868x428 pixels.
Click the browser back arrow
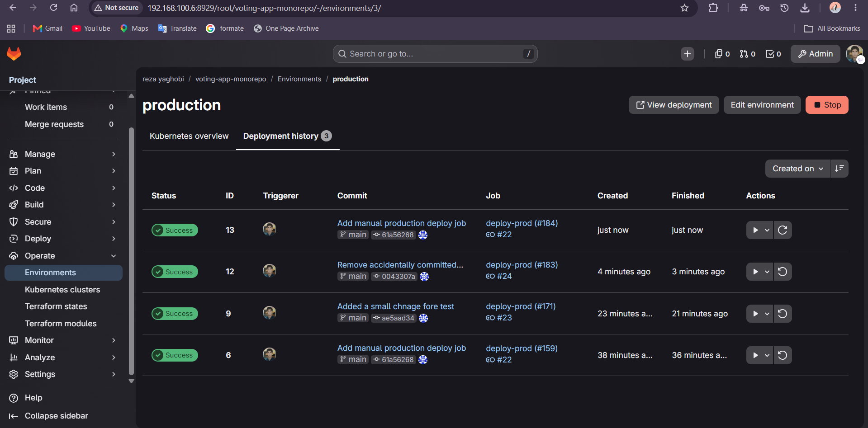(13, 8)
